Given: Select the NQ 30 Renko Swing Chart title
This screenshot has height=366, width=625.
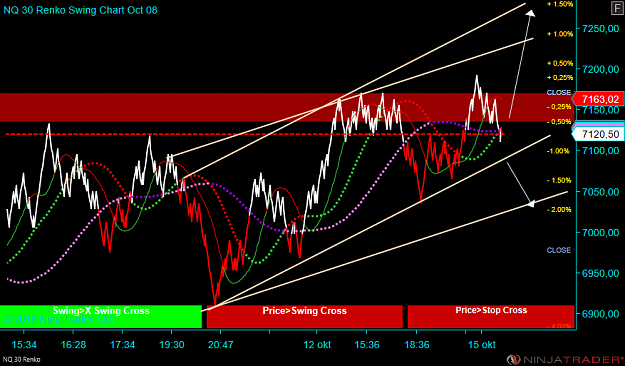Looking at the screenshot, I should 81,10.
